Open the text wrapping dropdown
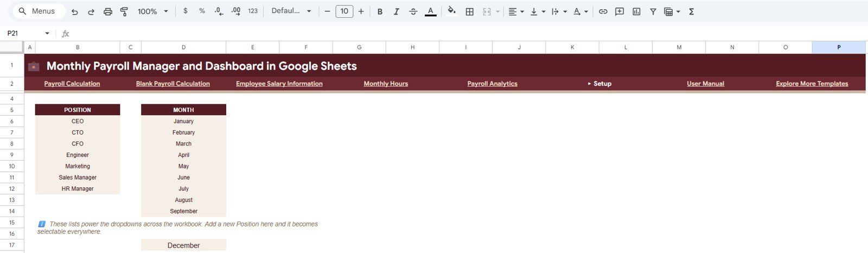Image resolution: width=868 pixels, height=253 pixels. click(559, 11)
